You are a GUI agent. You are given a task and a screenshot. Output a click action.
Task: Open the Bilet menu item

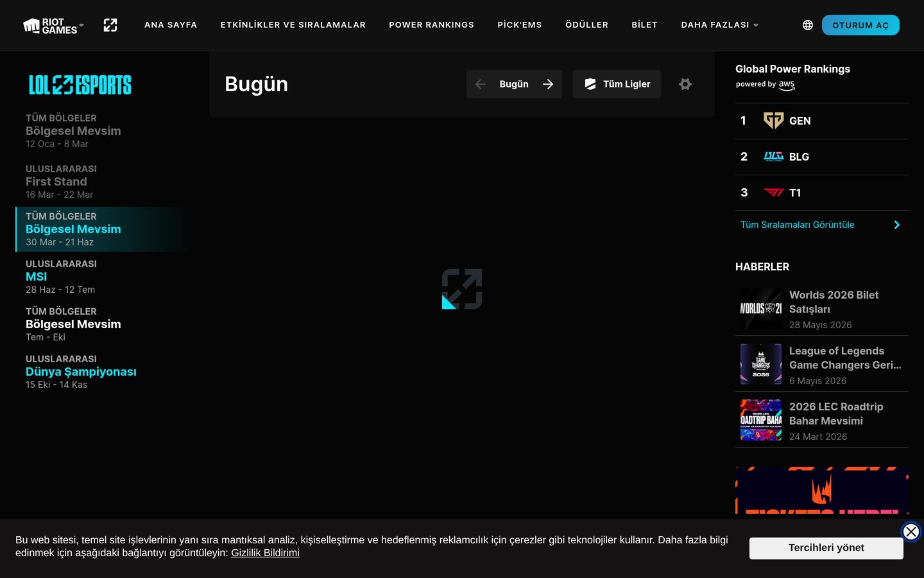pyautogui.click(x=644, y=25)
